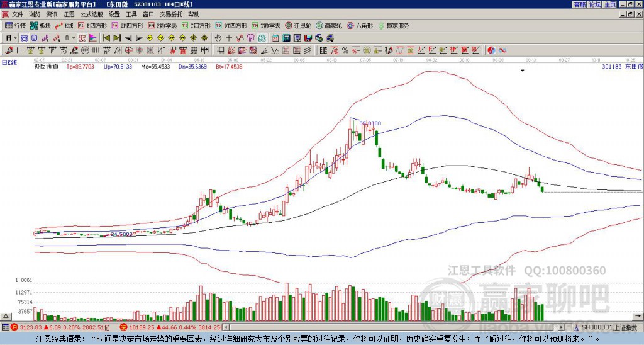Click the 日K线 label on the chart

pos(9,63)
